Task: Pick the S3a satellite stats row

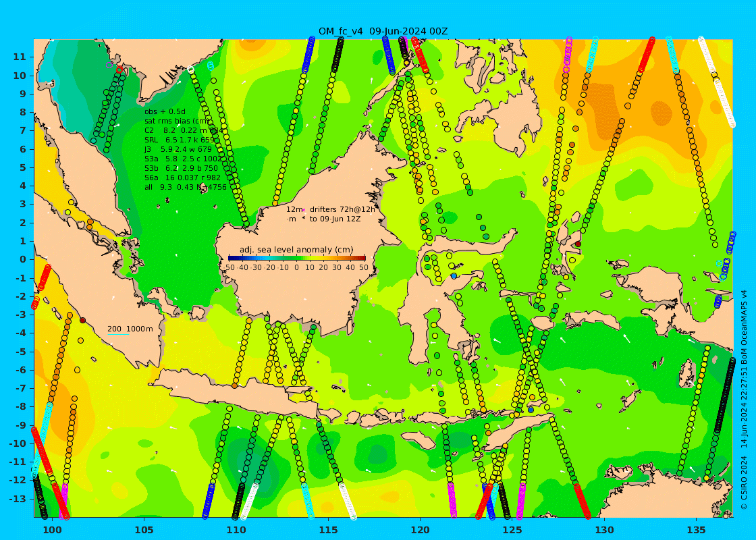Action: tap(183, 159)
